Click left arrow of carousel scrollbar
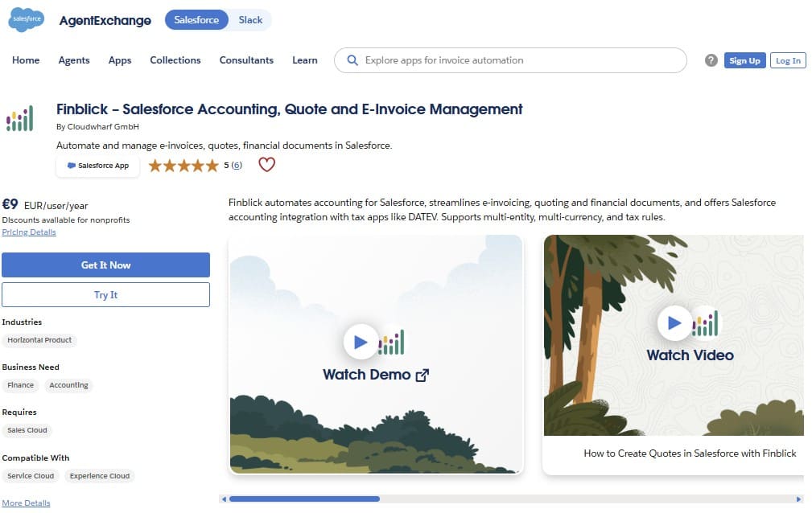The height and width of the screenshot is (513, 812). click(224, 499)
